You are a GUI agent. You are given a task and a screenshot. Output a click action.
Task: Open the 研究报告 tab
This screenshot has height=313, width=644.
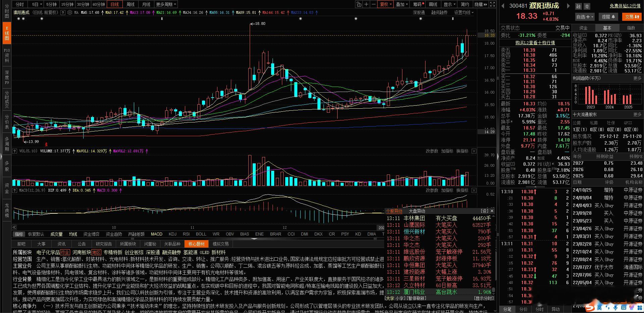[104, 244]
